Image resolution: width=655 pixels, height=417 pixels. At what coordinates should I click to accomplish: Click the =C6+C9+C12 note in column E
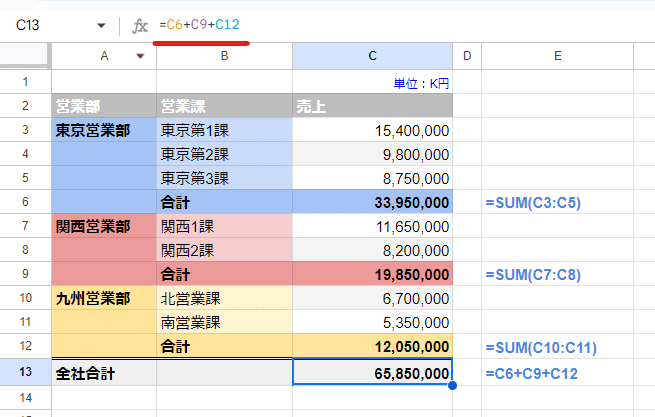click(558, 372)
